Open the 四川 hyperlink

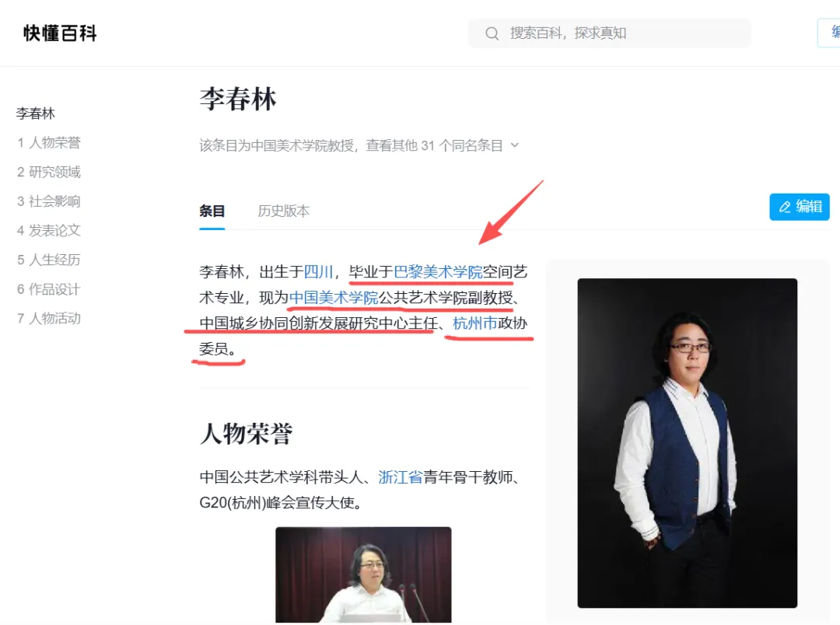318,272
